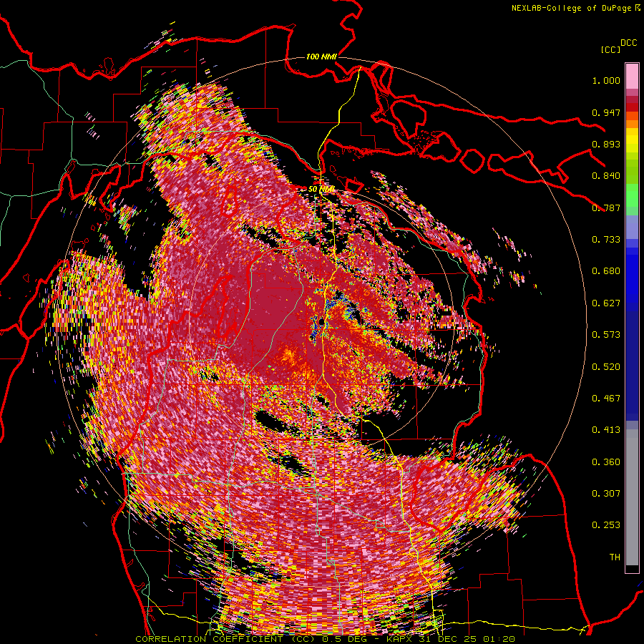Click the 0.413 legend value
644x644 pixels.
coord(606,430)
